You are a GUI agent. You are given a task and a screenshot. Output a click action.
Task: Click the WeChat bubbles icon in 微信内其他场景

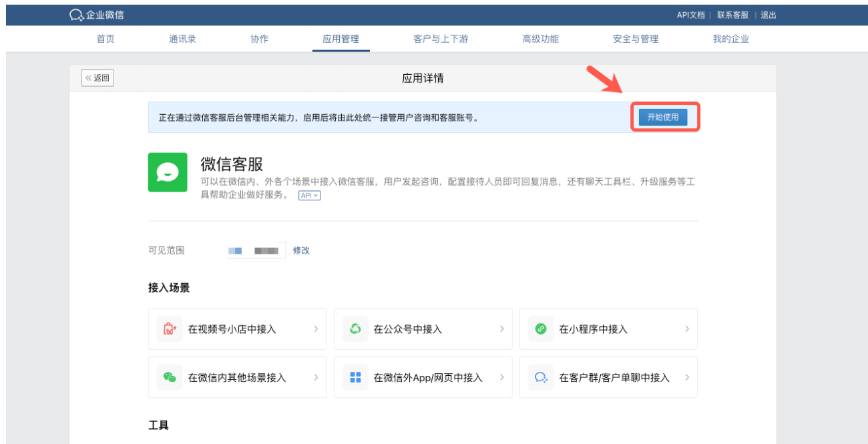click(170, 377)
